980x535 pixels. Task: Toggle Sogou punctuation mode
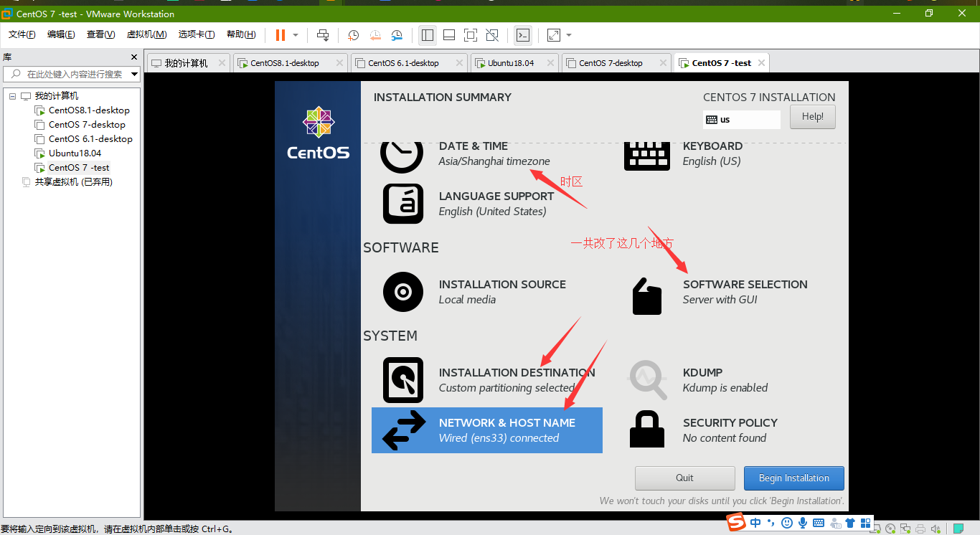(771, 523)
